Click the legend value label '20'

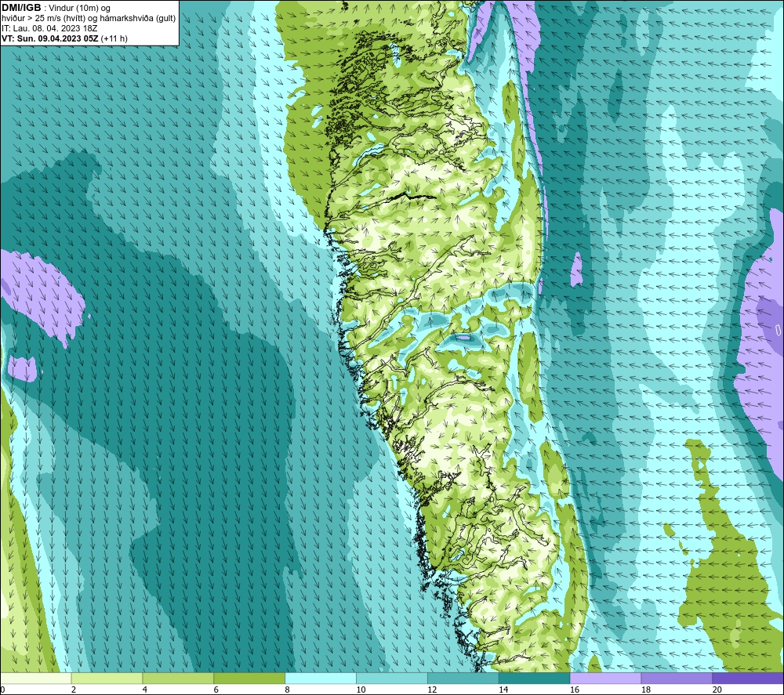tap(717, 690)
